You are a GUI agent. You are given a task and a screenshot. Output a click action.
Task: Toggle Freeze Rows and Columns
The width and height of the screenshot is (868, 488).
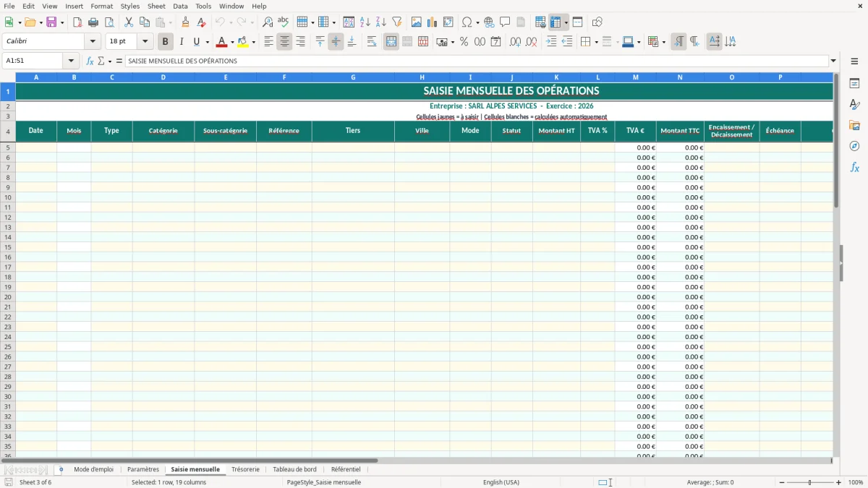pyautogui.click(x=556, y=22)
